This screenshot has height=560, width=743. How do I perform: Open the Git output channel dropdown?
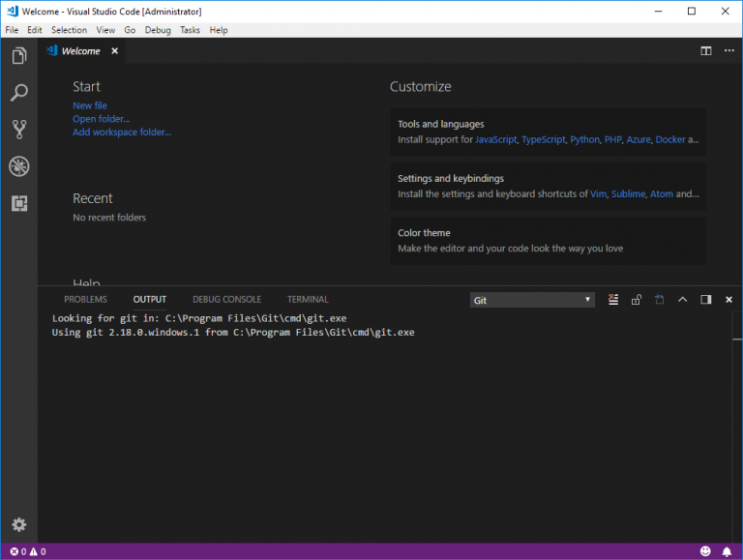click(x=532, y=300)
